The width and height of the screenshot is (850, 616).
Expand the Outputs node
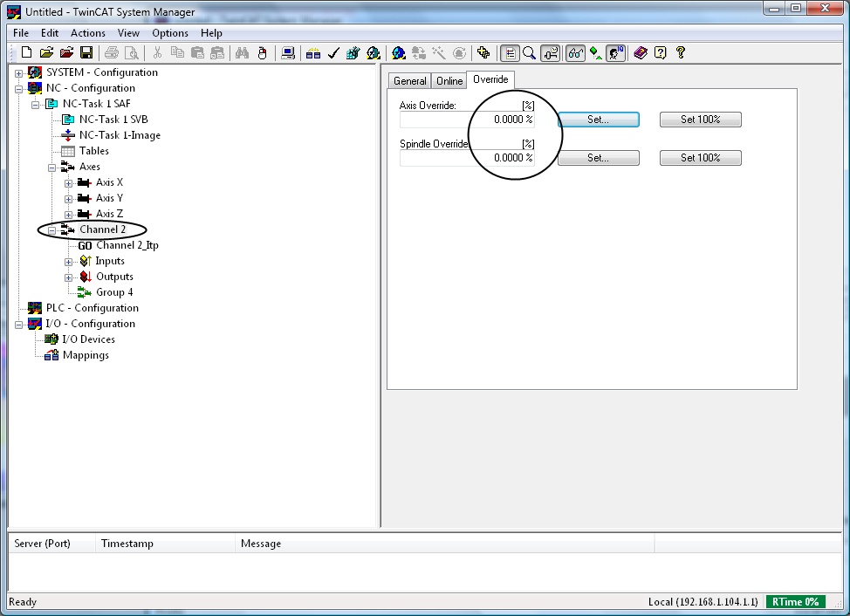point(69,277)
